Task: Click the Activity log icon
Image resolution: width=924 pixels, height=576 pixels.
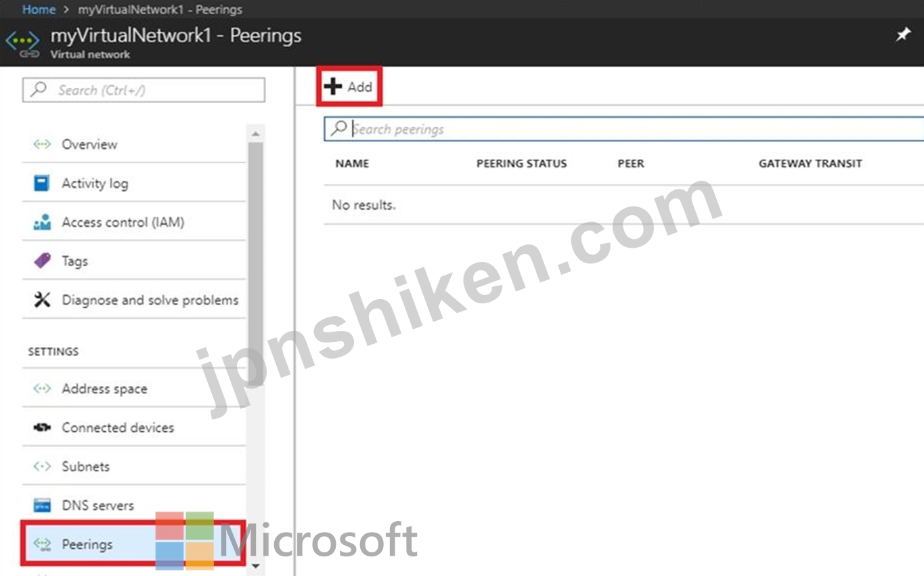Action: 42,183
